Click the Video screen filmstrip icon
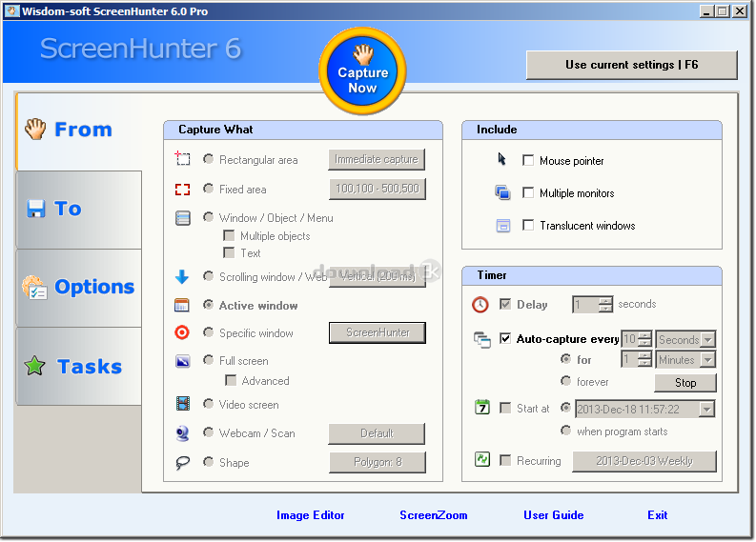Viewport: 756px width, 542px height. point(183,403)
